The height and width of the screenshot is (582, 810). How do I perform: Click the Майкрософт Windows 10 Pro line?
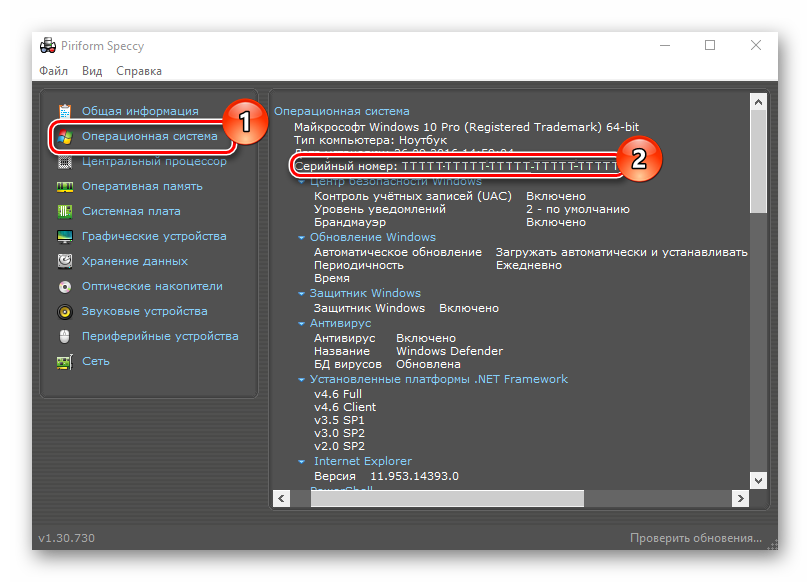tap(466, 127)
